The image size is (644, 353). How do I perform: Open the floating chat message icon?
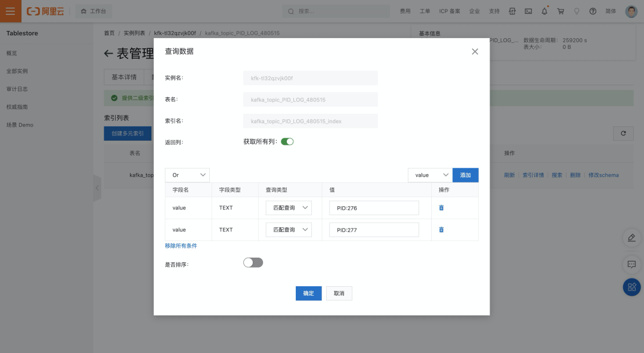[x=631, y=264]
